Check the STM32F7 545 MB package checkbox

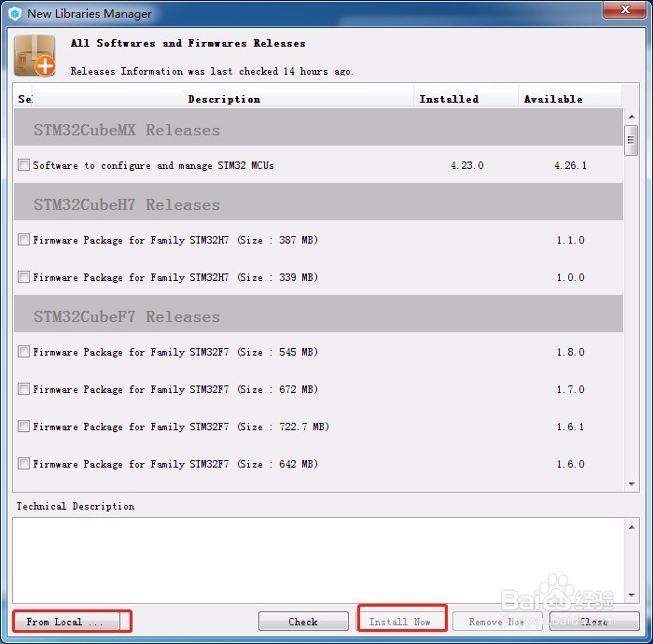pyautogui.click(x=23, y=352)
